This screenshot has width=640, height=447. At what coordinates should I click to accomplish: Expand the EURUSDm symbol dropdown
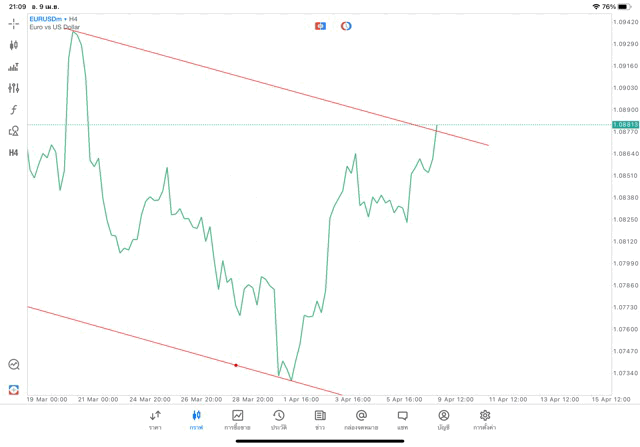pos(48,19)
